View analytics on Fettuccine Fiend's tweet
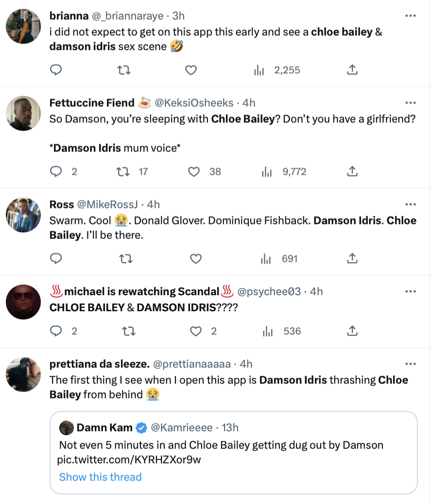This screenshot has width=432, height=504. point(266,171)
